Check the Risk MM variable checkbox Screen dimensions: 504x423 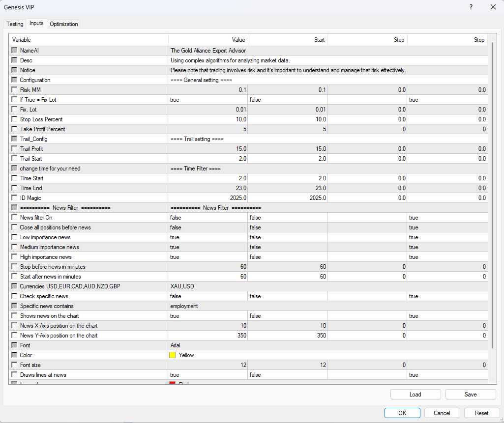pyautogui.click(x=14, y=89)
